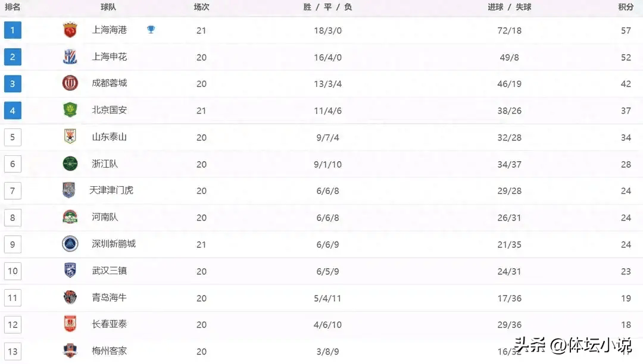The image size is (643, 364).
Task: Click the 山东泰山 team crest
Action: [x=70, y=137]
